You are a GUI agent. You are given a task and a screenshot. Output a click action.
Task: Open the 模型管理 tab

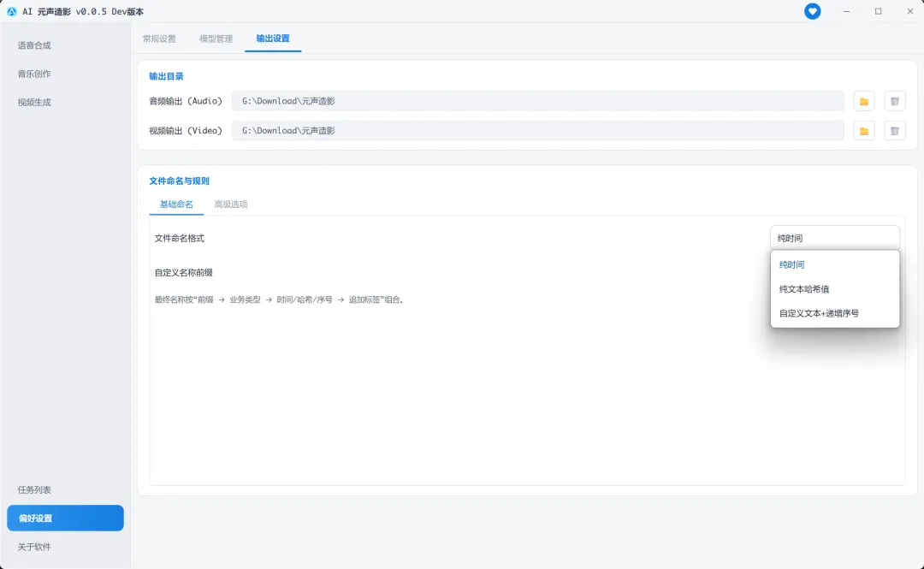pos(216,39)
